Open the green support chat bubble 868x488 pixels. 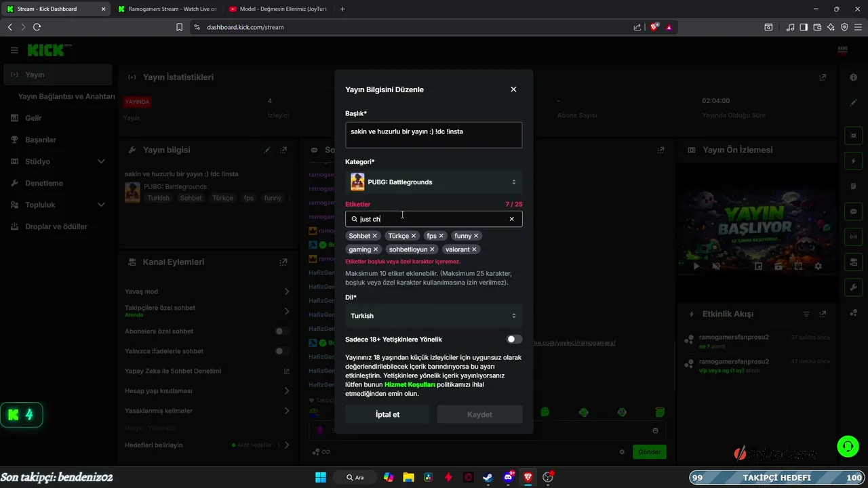[x=848, y=446]
